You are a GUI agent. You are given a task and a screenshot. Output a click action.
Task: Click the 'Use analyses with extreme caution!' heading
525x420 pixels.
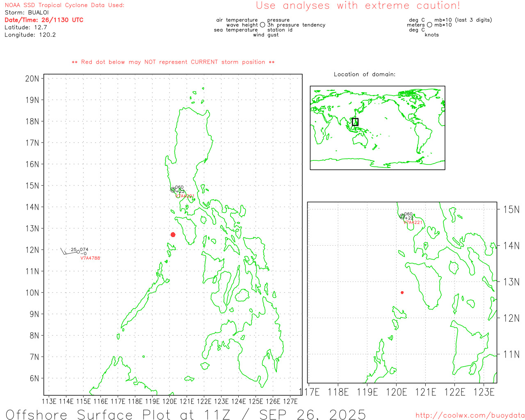[x=358, y=6]
